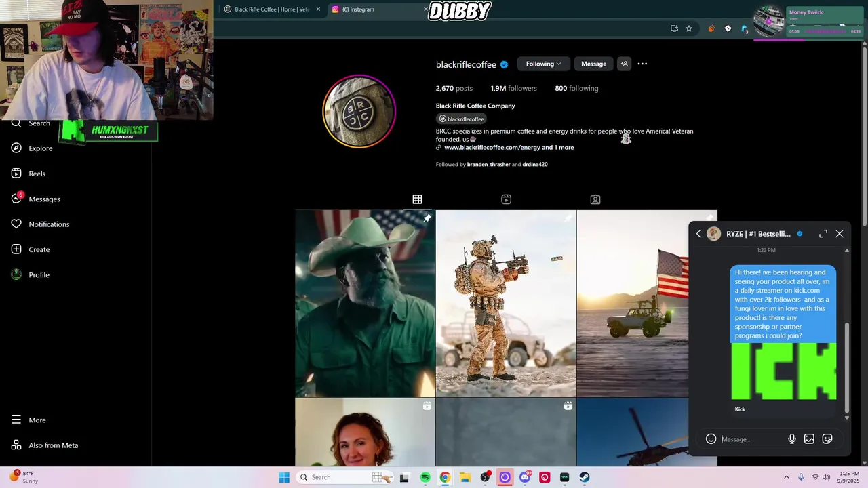Screen dimensions: 868x488
Task: Open Messages with 6 unread badge
Action: click(x=36, y=199)
